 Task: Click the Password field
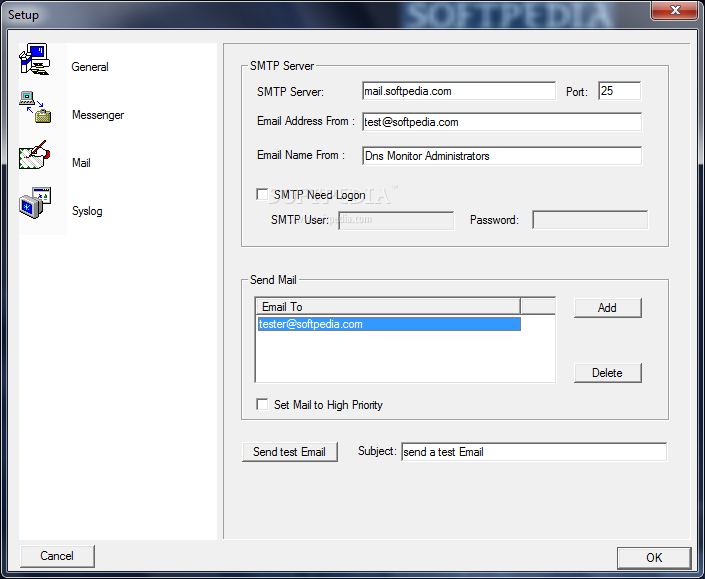[x=590, y=220]
